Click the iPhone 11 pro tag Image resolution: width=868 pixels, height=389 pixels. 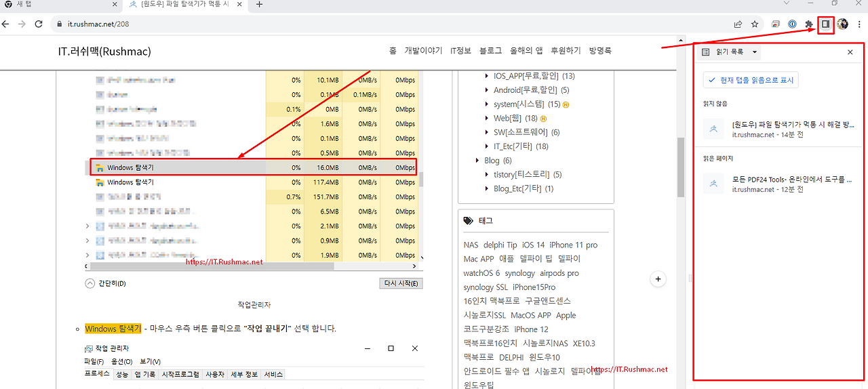(x=574, y=245)
